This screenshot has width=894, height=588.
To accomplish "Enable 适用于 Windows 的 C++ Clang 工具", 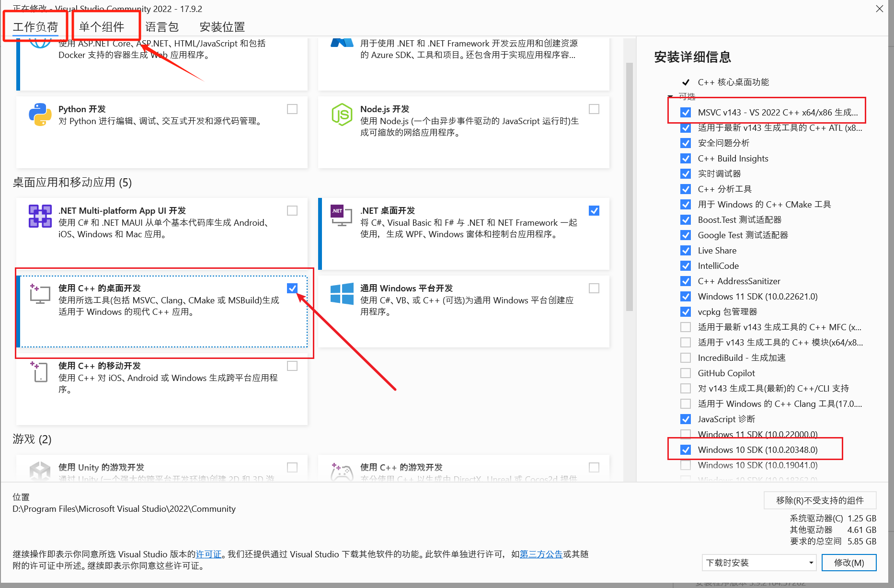I will [686, 404].
